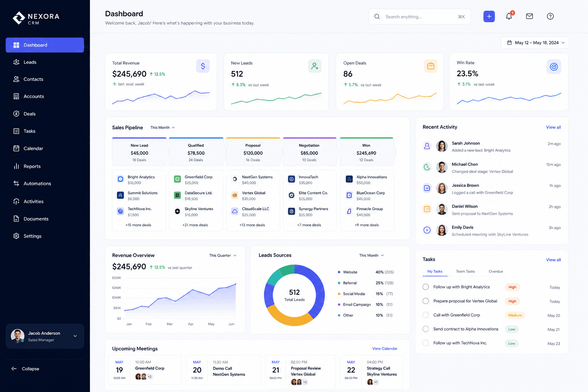This screenshot has width=588, height=392.
Task: Click the Open Deals briefcase icon
Action: tap(431, 66)
